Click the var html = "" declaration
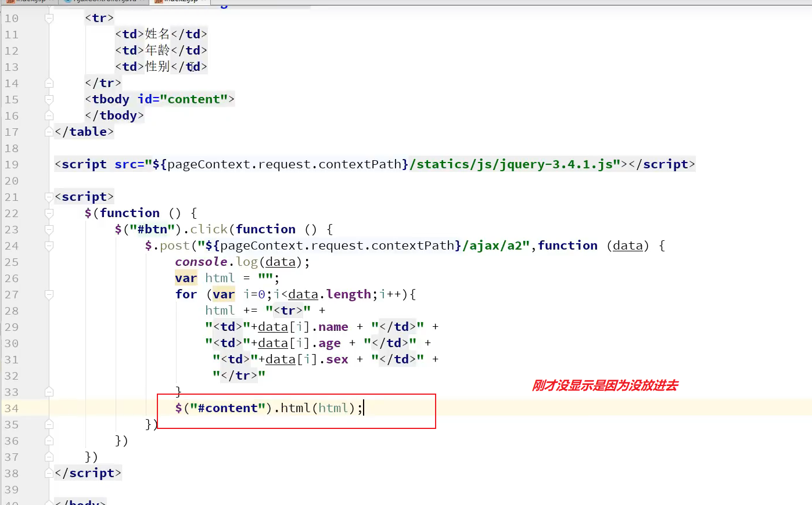Viewport: 812px width, 505px height. [x=228, y=278]
